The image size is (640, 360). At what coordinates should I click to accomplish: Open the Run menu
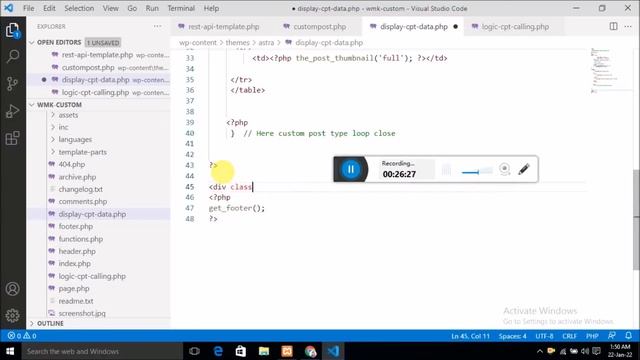point(152,8)
